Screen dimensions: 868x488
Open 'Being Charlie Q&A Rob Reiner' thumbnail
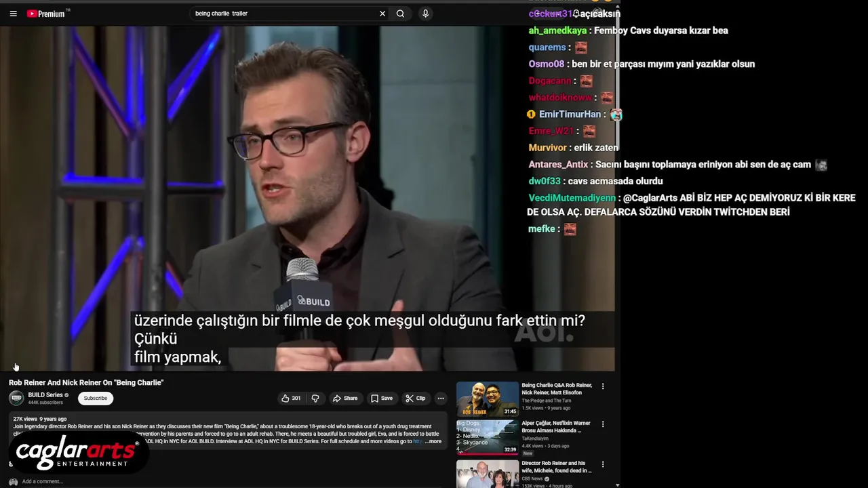[488, 399]
